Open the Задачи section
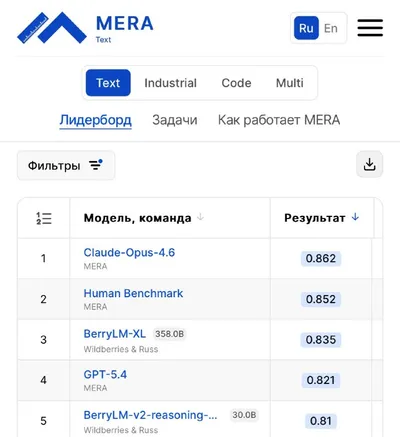The width and height of the screenshot is (400, 437). [175, 120]
